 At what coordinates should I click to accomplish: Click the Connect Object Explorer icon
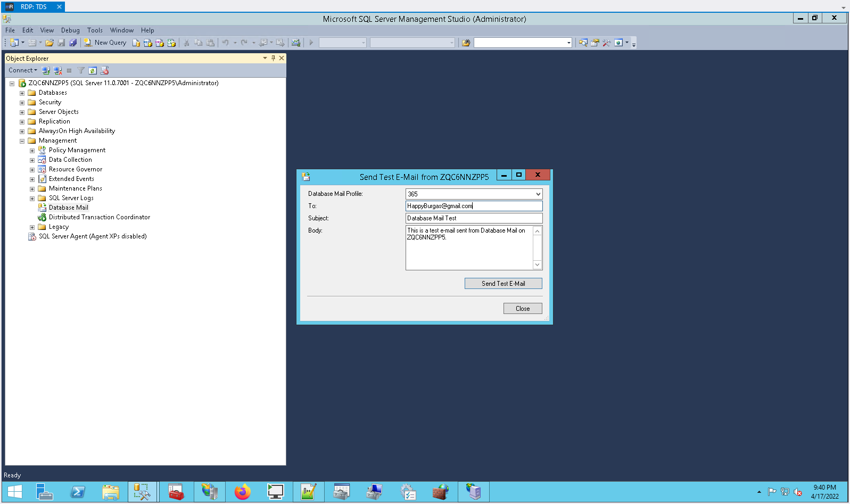pyautogui.click(x=46, y=70)
